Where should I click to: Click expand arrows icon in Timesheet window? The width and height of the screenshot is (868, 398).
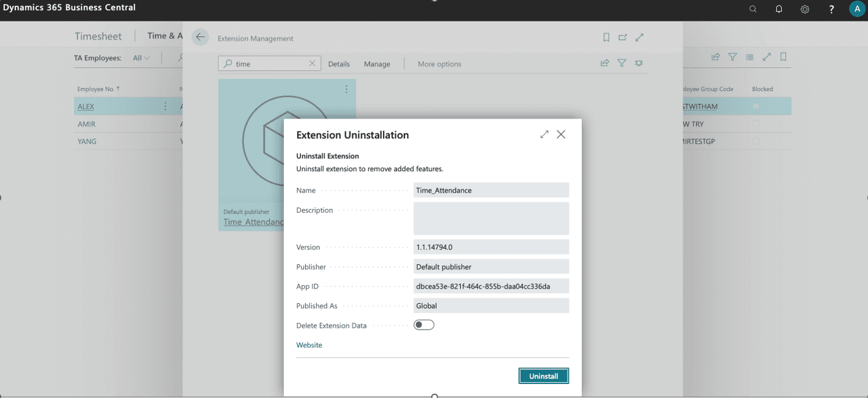coord(766,57)
